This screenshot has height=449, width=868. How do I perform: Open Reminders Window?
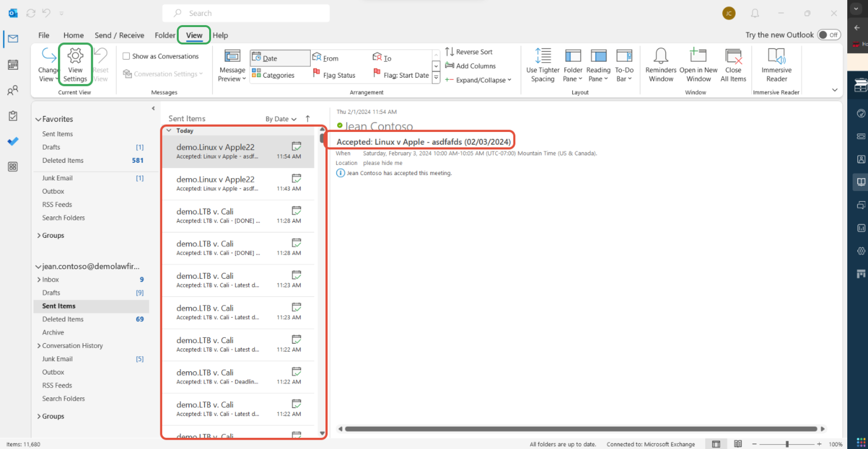coord(661,65)
